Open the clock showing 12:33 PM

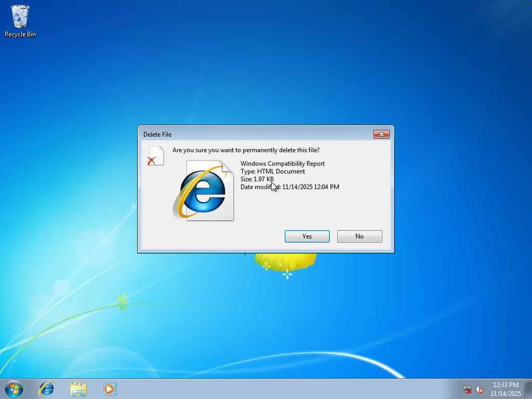coord(506,389)
